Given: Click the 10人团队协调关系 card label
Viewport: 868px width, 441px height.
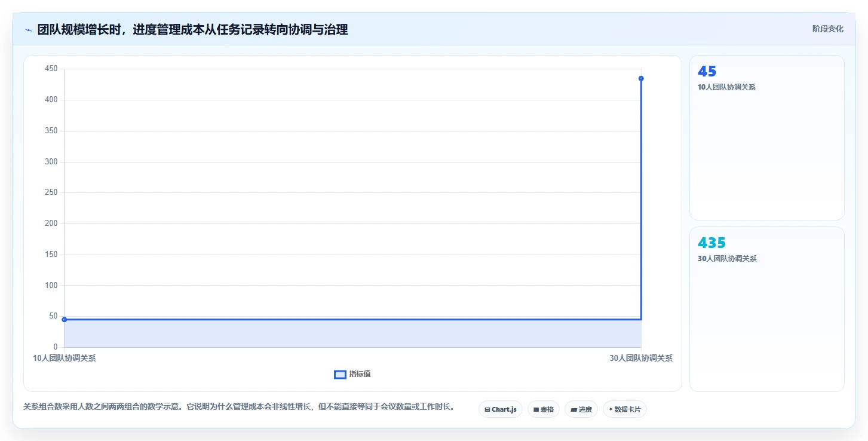Looking at the screenshot, I should (727, 87).
